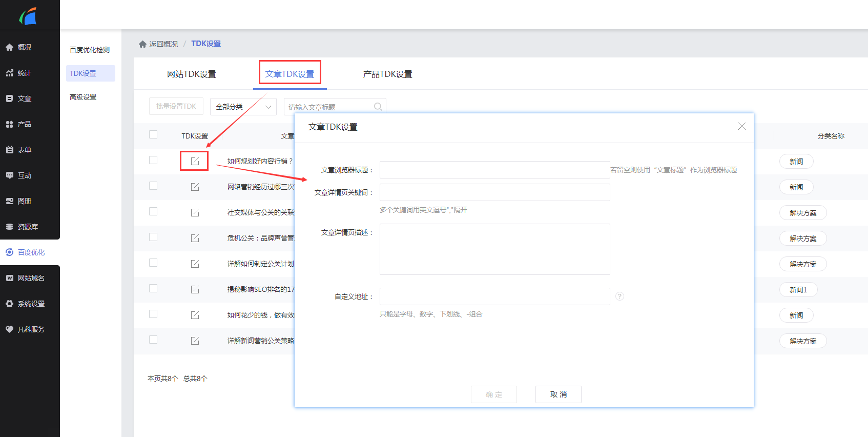Focus the 文章浏览器标题 input field
868x437 pixels.
[494, 170]
